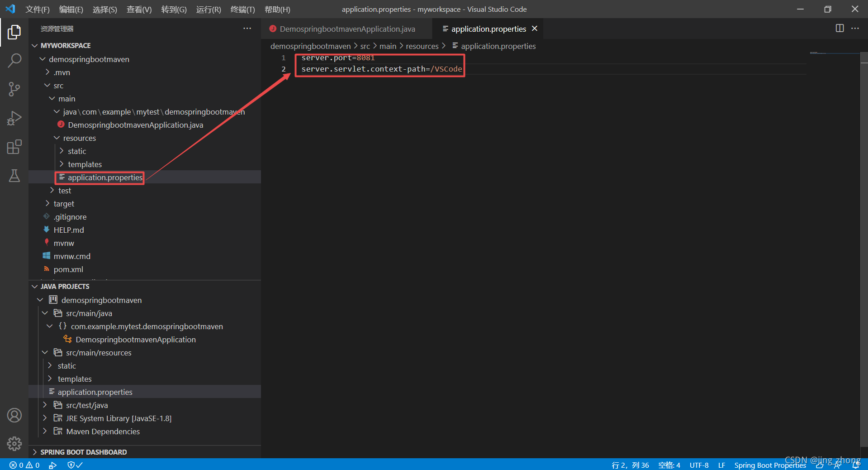Open the Manage gear settings icon
The width and height of the screenshot is (868, 470).
tap(14, 444)
